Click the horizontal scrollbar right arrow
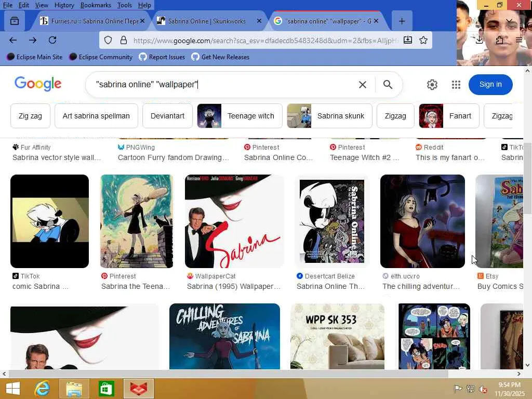Viewport: 532px width, 399px height. pos(519,374)
